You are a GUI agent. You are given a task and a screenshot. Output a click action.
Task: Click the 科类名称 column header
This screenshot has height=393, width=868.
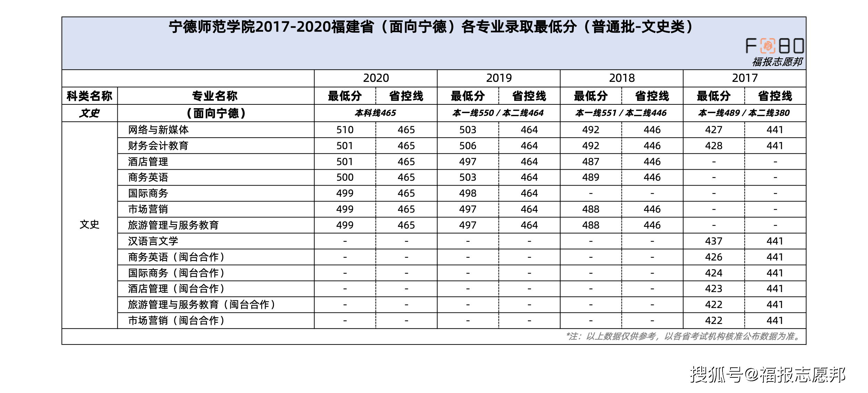coord(90,96)
